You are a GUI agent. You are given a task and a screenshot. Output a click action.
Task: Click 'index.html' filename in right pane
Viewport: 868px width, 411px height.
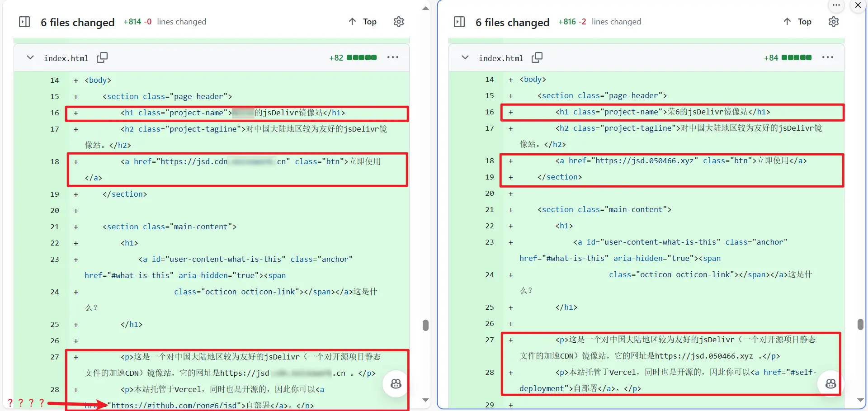pos(501,58)
